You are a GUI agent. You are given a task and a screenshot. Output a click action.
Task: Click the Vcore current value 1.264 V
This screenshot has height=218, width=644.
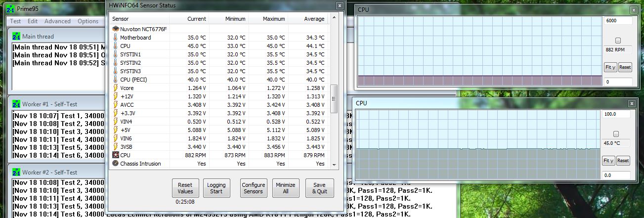tap(197, 88)
